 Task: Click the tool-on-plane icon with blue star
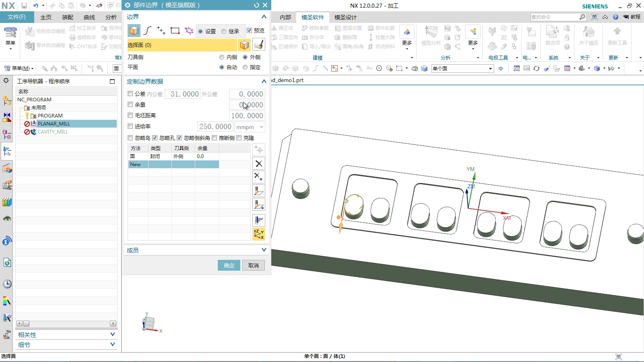click(259, 205)
